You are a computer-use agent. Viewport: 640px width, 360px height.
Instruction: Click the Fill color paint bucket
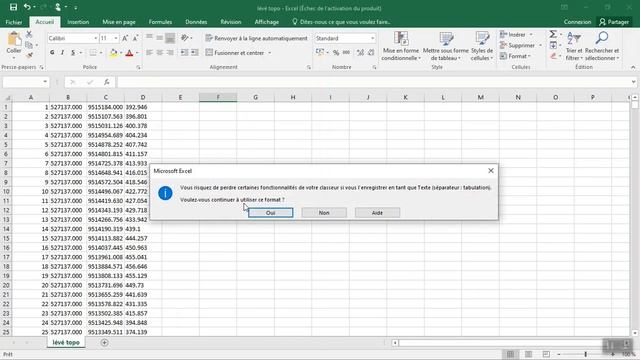113,53
